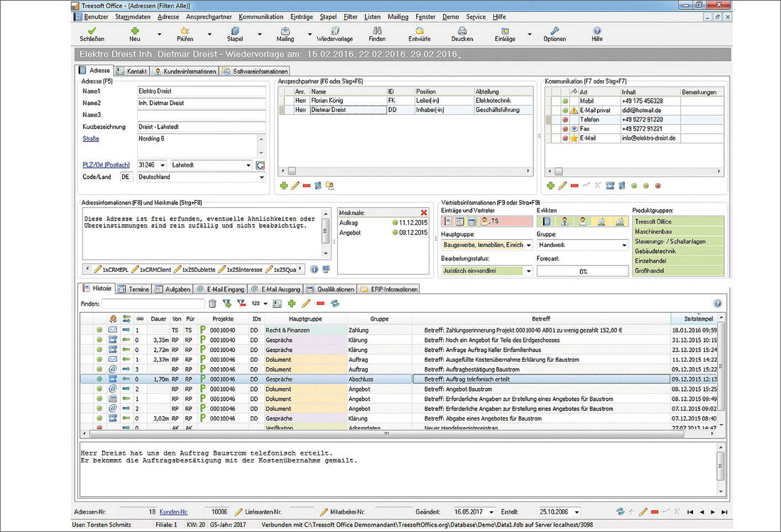Image resolution: width=781 pixels, height=532 pixels.
Task: Set green status circle under Kommunikation
Action: (634, 186)
